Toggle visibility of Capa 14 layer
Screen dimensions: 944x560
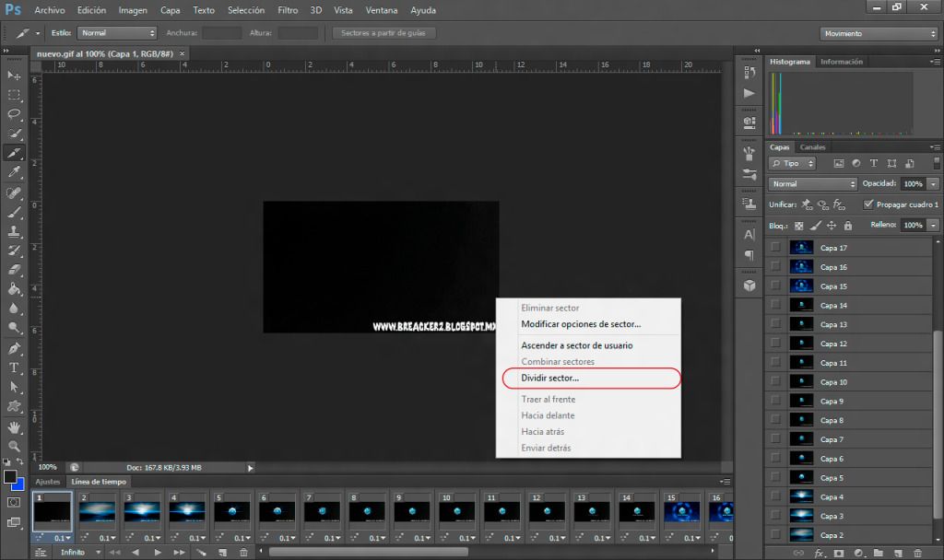pos(775,305)
